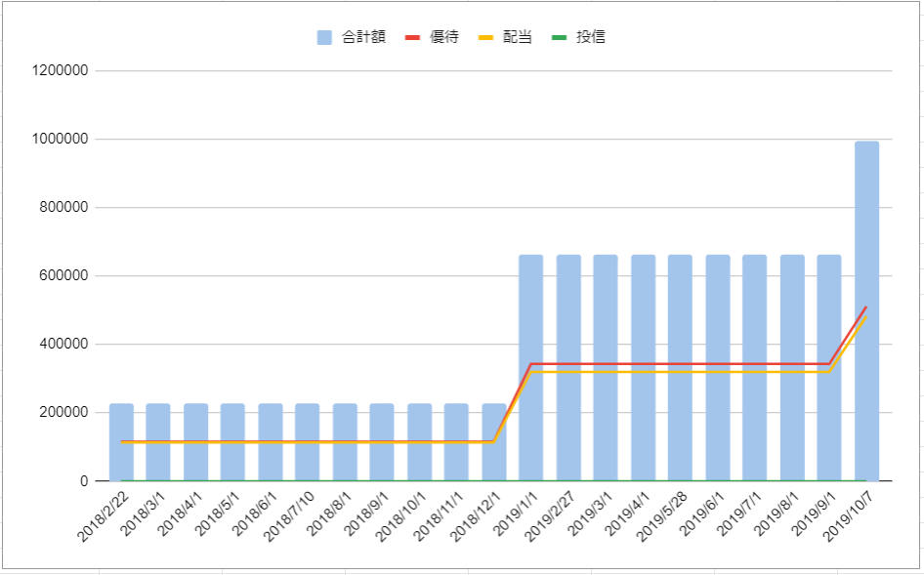Select the bar for 2018/9/1
Viewport: 924px width, 575px height.
tap(382, 442)
